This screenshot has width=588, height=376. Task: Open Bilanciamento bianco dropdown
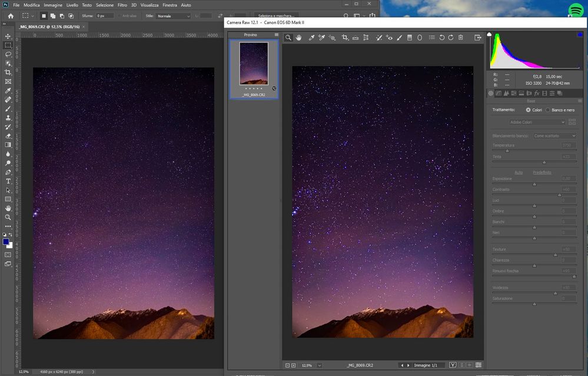point(554,136)
